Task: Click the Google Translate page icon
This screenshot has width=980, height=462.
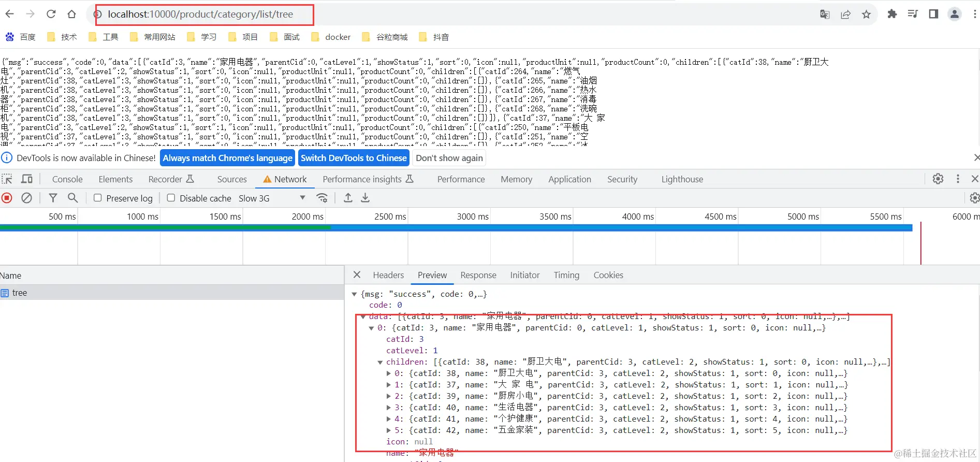Action: point(825,15)
